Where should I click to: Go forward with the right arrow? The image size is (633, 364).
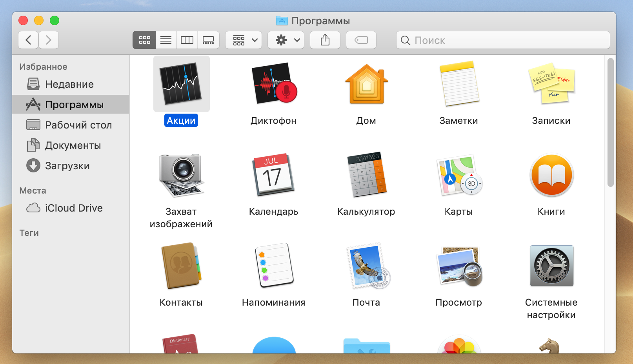click(49, 40)
